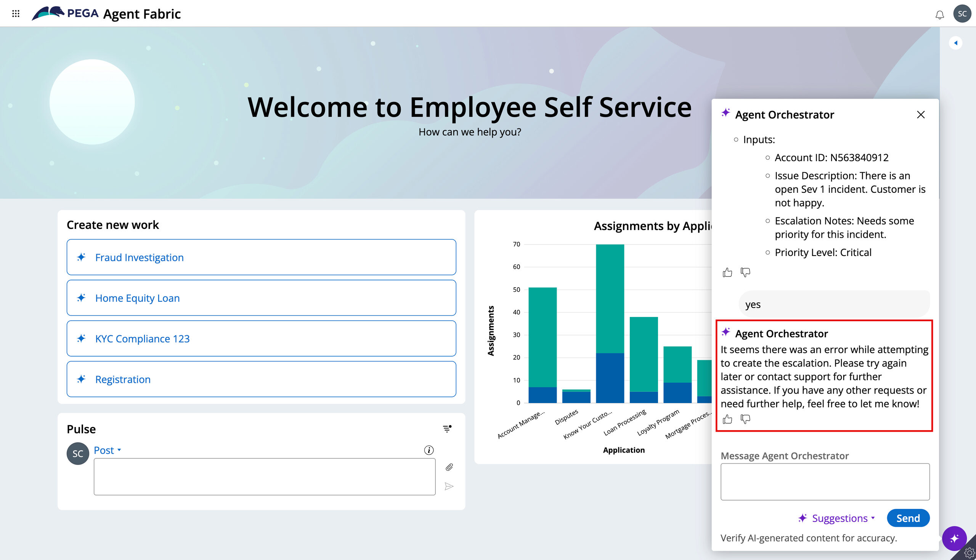This screenshot has height=560, width=976.
Task: Click the Know Your Customer chart bar
Action: pyautogui.click(x=610, y=323)
